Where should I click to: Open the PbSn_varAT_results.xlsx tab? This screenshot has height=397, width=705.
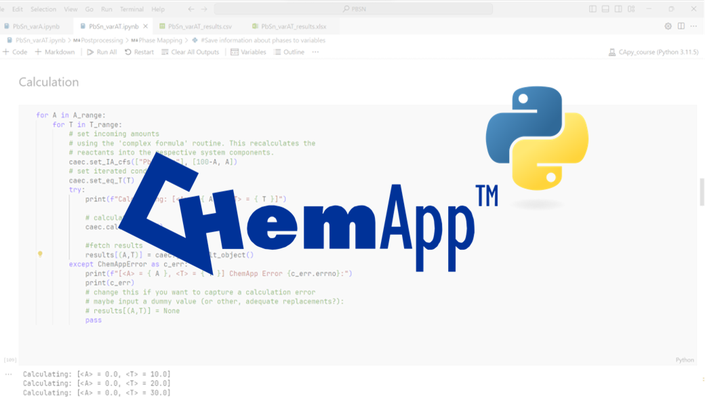(289, 27)
